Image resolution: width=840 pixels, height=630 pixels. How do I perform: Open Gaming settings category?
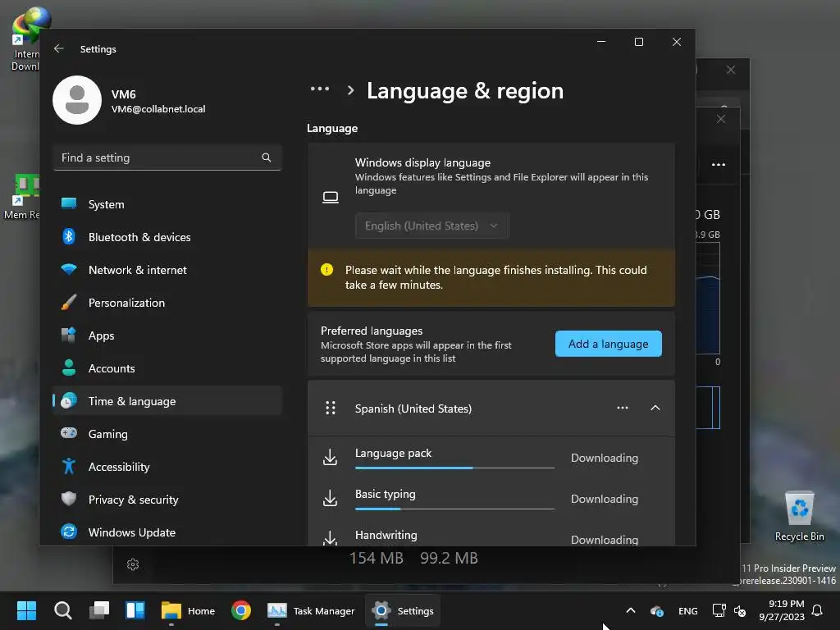coord(167,434)
